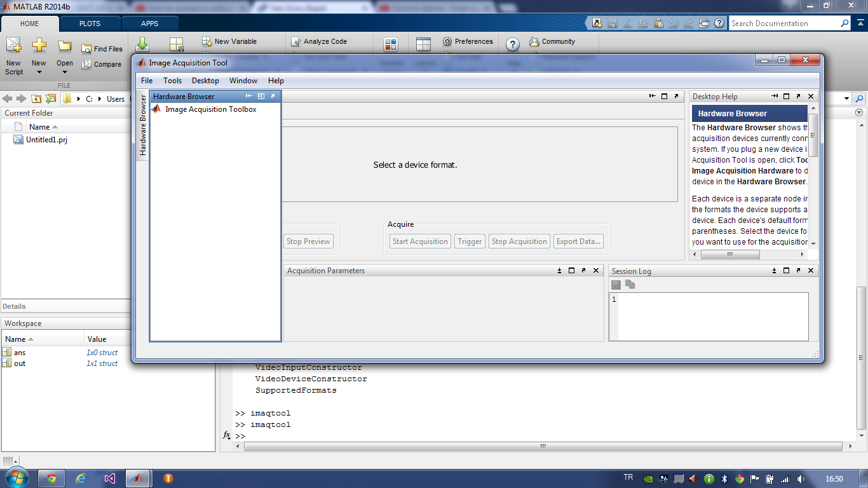Open MATLAB Preferences
The image size is (868, 488).
point(468,41)
